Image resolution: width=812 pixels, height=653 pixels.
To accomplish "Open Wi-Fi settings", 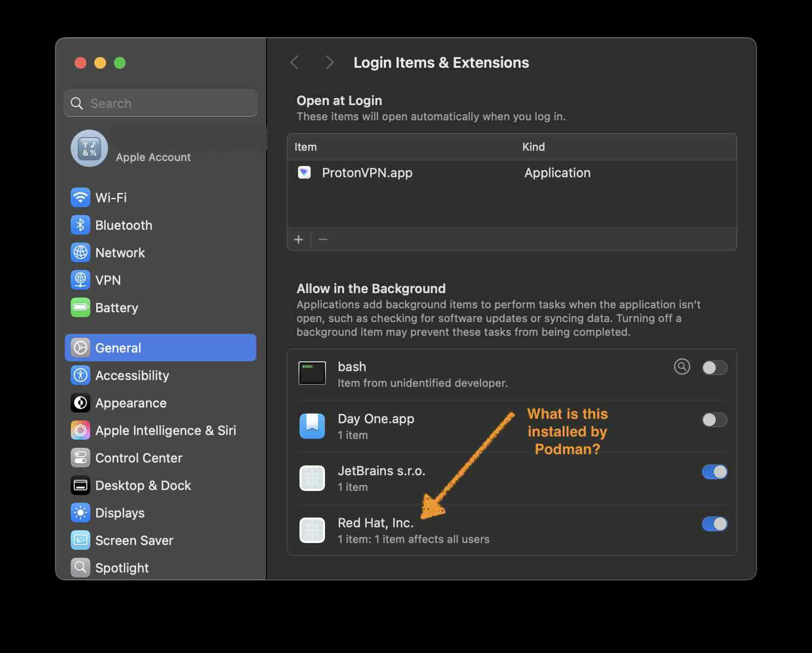I will pos(161,197).
